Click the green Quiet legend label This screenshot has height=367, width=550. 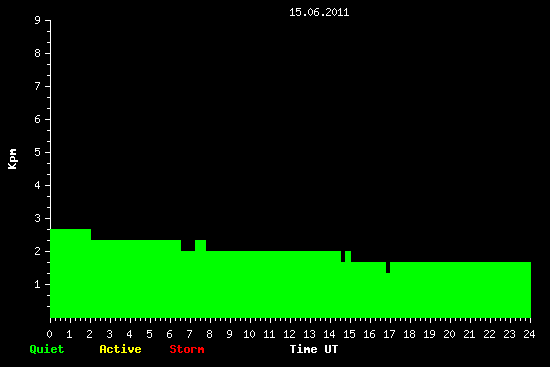47,349
